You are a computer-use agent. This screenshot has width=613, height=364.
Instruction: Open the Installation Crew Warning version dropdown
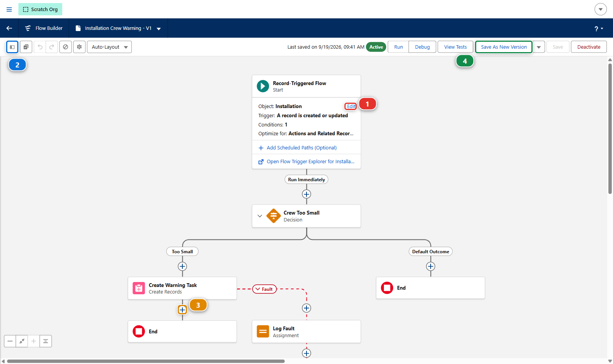pos(159,28)
